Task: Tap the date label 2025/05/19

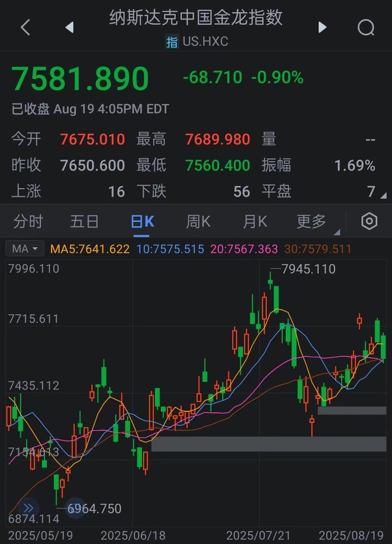Action: pyautogui.click(x=40, y=535)
